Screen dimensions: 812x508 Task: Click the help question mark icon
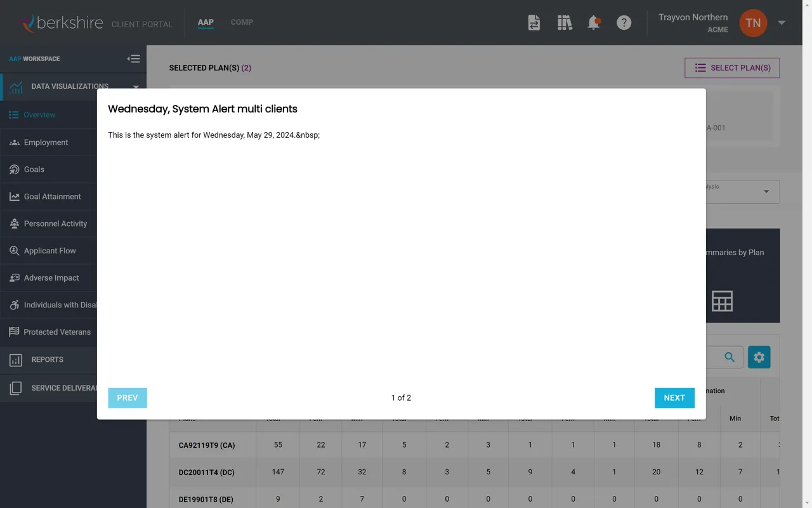[x=624, y=22]
